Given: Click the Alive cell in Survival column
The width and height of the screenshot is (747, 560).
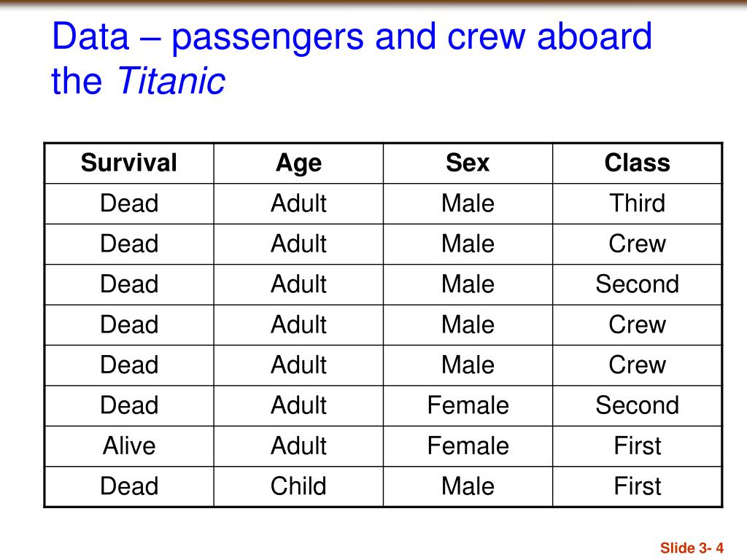Looking at the screenshot, I should [x=129, y=446].
